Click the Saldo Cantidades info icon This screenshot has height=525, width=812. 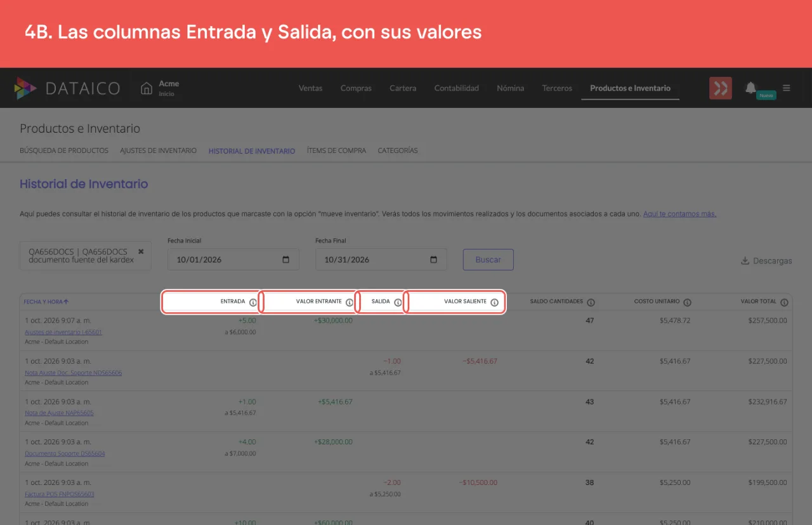point(591,302)
